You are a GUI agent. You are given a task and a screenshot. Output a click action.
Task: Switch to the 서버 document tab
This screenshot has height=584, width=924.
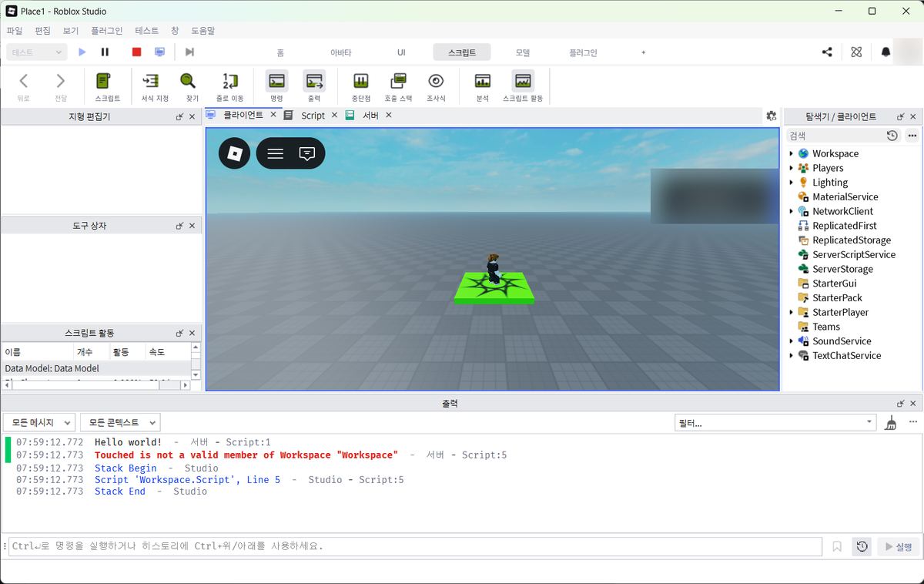[370, 116]
